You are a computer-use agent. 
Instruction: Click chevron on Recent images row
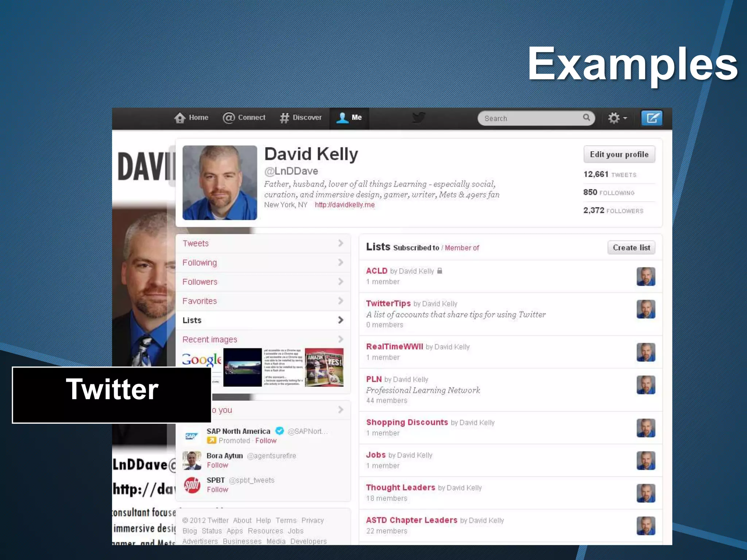(341, 339)
